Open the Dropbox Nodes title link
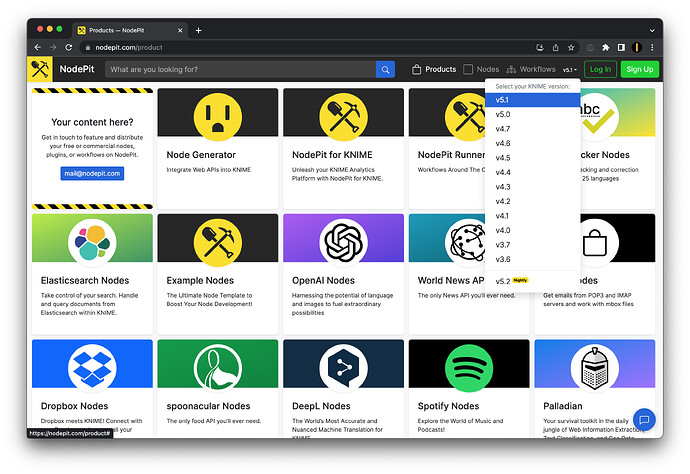690x474 pixels. click(74, 406)
